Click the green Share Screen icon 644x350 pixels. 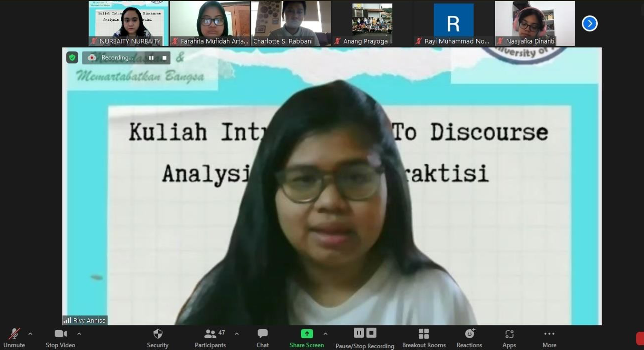(x=306, y=334)
